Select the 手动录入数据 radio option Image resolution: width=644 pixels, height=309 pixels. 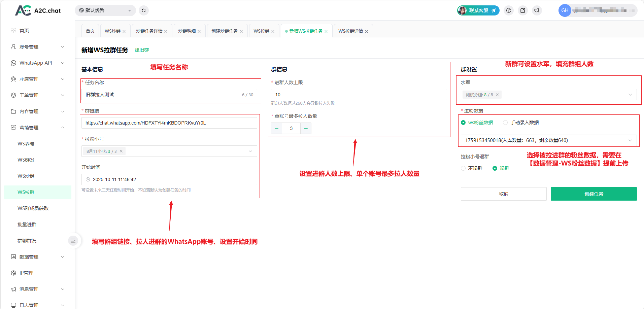[x=505, y=123]
